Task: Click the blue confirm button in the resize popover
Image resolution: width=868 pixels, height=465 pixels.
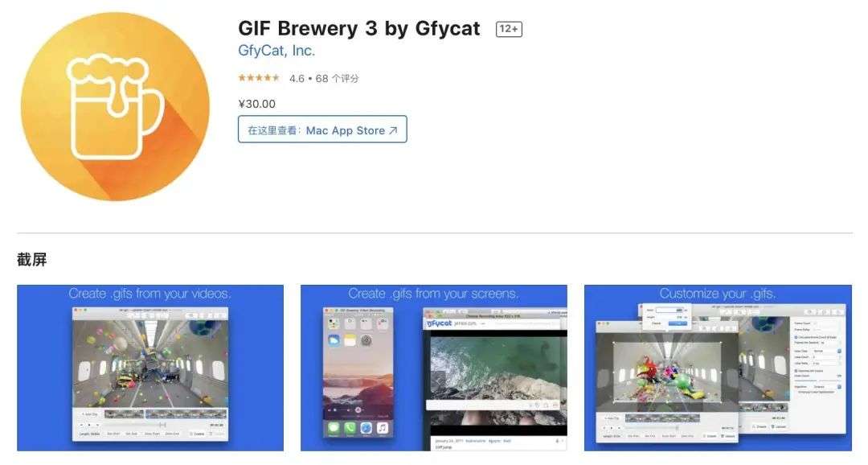Action: [x=678, y=323]
